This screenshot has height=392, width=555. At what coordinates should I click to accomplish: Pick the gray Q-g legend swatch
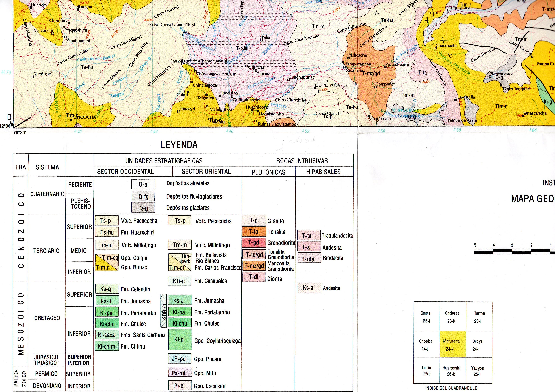(x=143, y=207)
